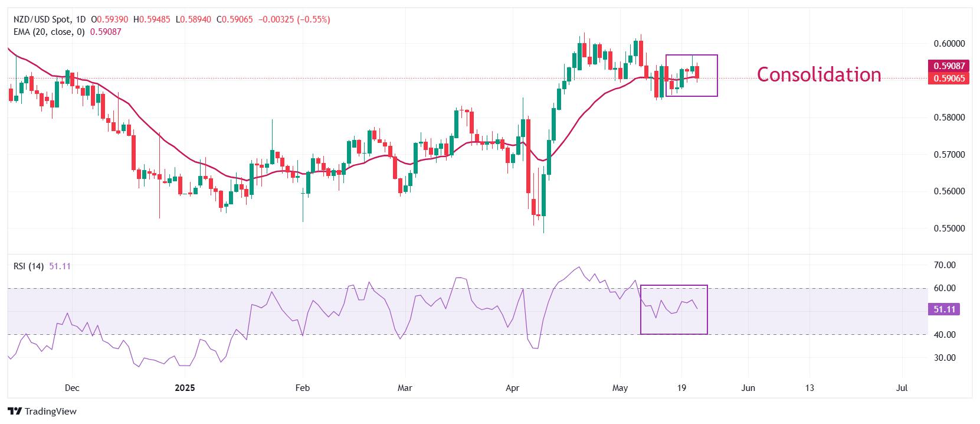This screenshot has width=980, height=424.
Task: Click the Feb date on time axis
Action: (302, 388)
